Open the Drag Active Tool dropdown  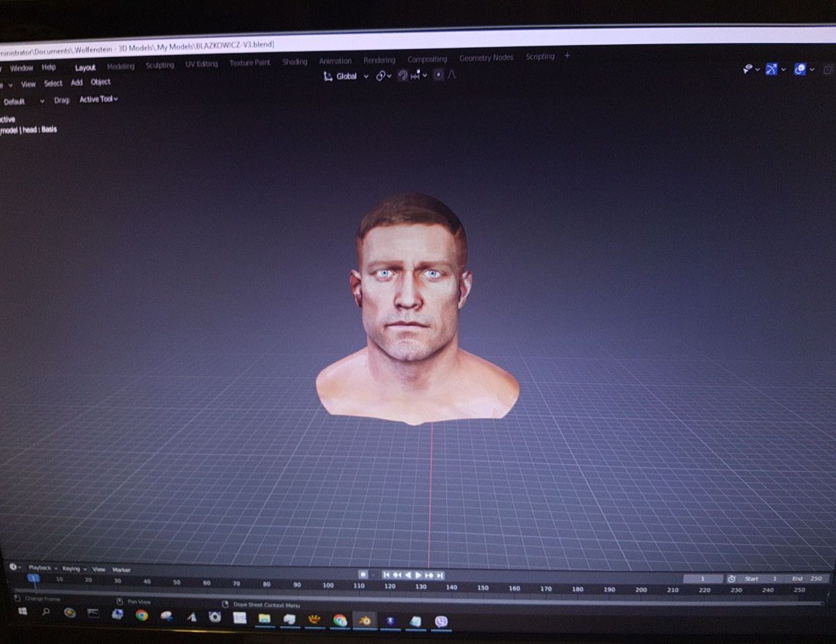point(99,99)
